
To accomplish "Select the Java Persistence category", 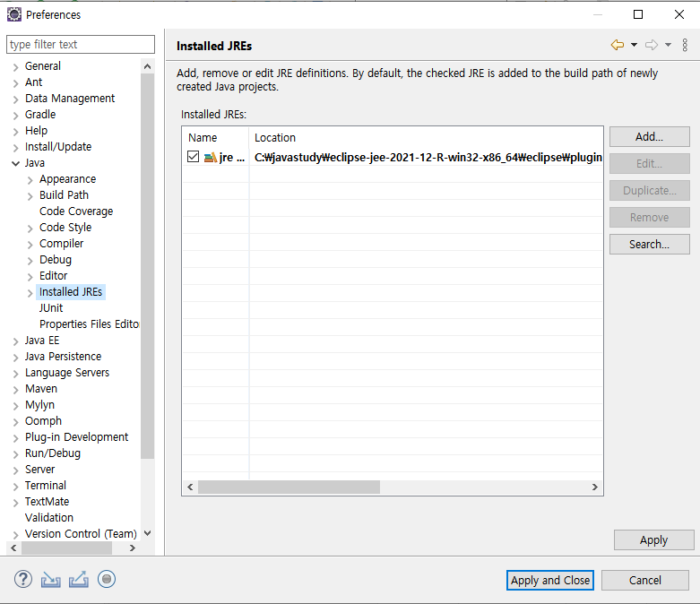I will [x=63, y=357].
